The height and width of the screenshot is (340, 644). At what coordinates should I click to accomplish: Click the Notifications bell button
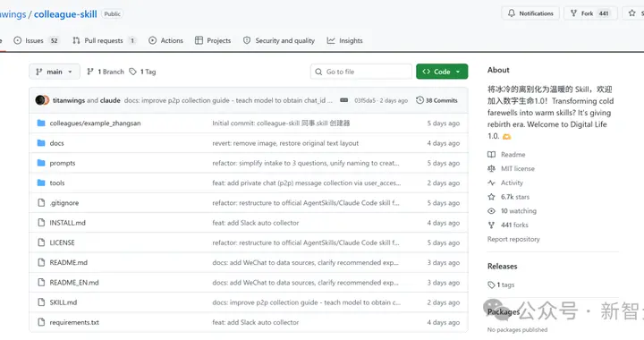(x=530, y=13)
